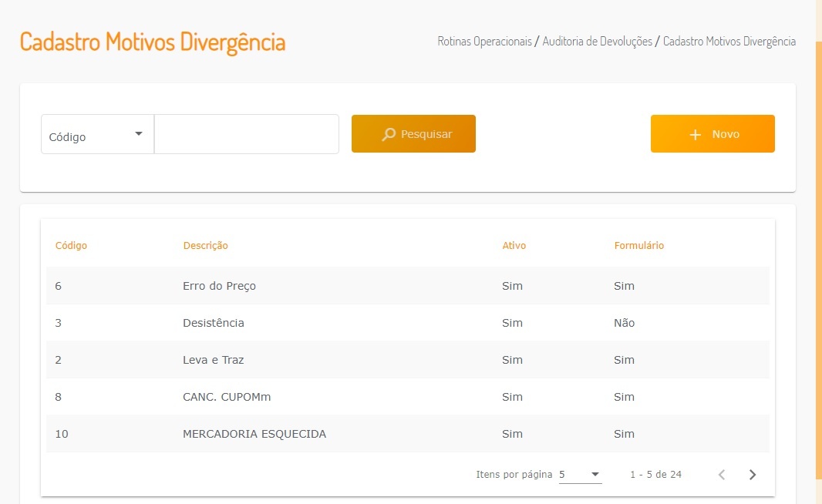This screenshot has width=822, height=504.
Task: Click Formulário value Sim for Leva e Traz
Action: 625,360
